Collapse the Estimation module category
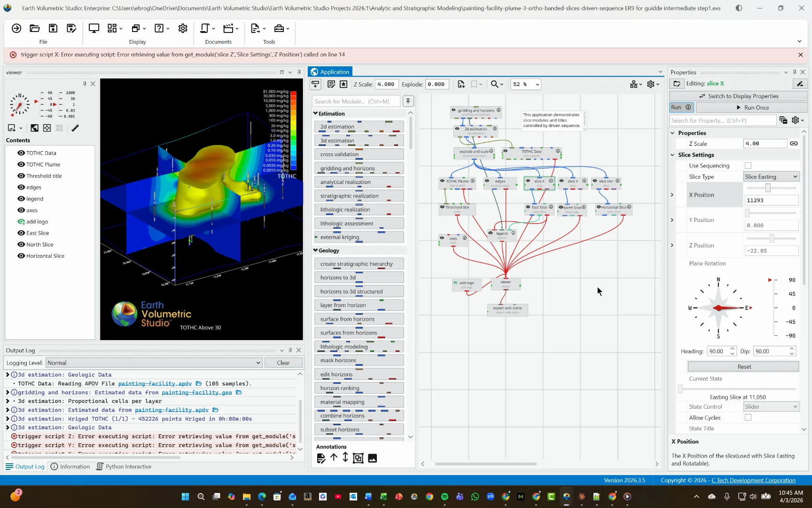This screenshot has width=812, height=508. [316, 113]
